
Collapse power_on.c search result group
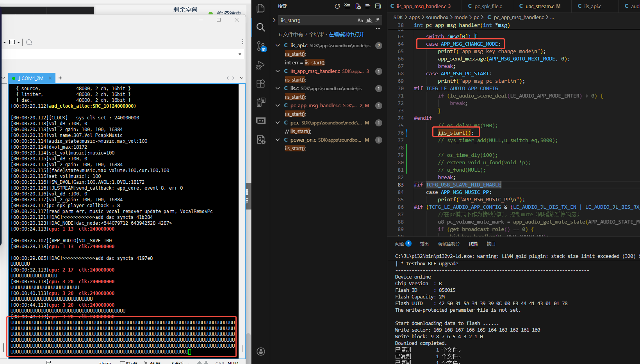pyautogui.click(x=278, y=140)
